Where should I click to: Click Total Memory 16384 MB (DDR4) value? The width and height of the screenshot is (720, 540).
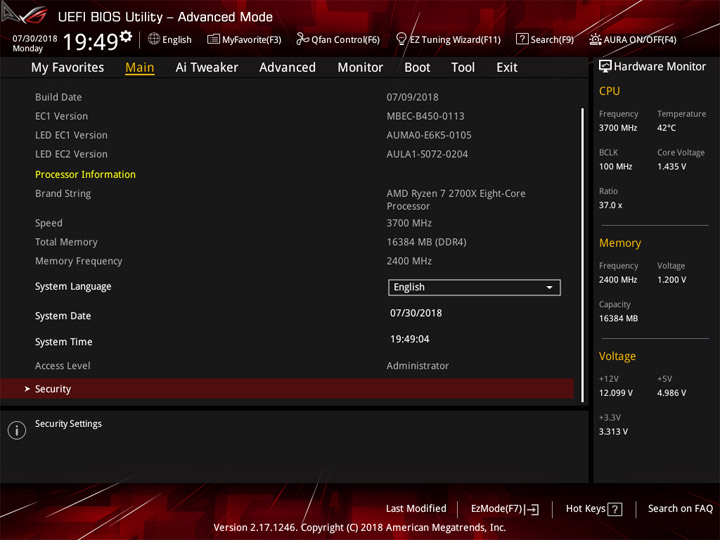coord(427,242)
